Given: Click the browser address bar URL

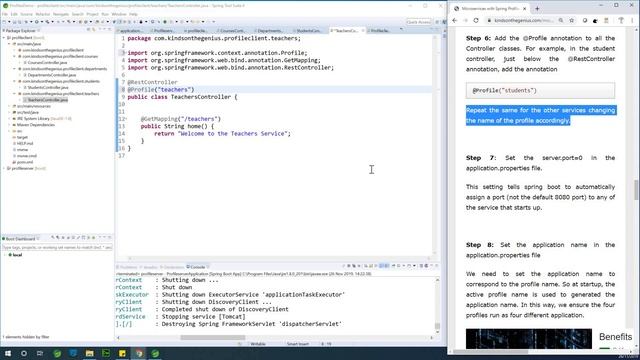Looking at the screenshot, I should pyautogui.click(x=523, y=20).
